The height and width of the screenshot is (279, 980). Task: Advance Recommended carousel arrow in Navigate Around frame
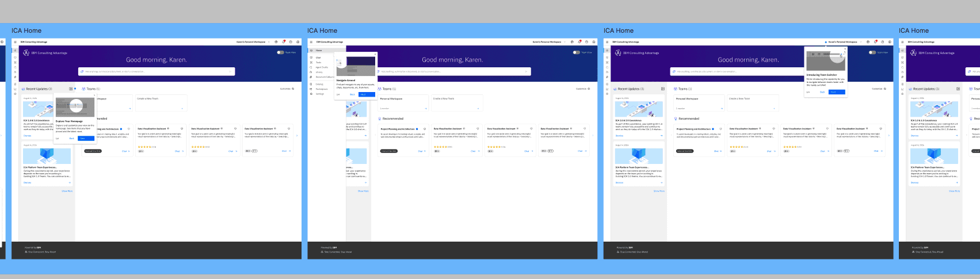593,135
